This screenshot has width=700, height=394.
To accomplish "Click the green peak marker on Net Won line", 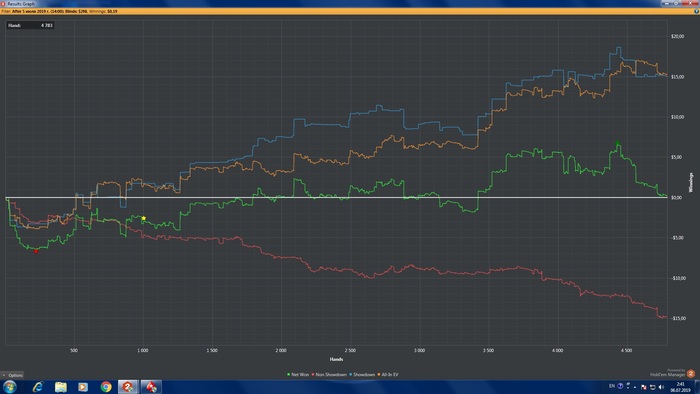I will tap(618, 143).
